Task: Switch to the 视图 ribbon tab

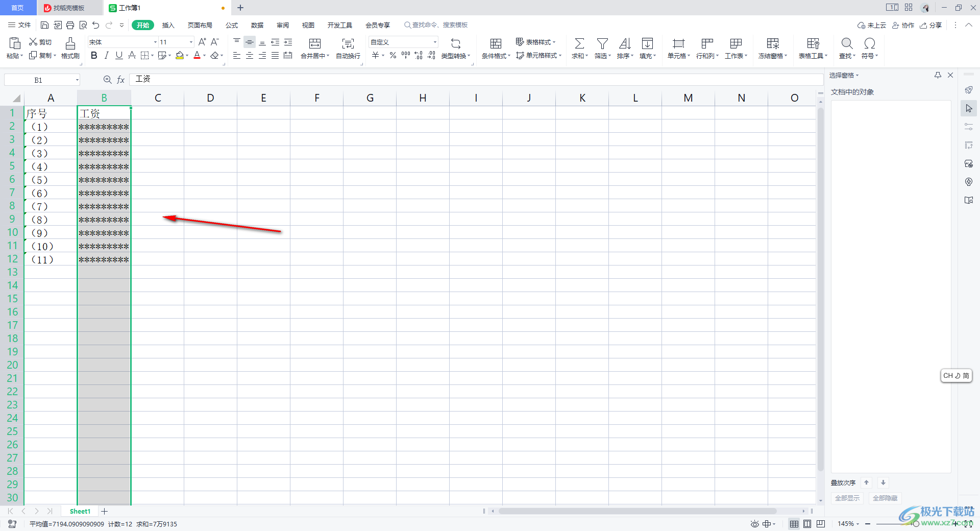Action: click(x=308, y=25)
